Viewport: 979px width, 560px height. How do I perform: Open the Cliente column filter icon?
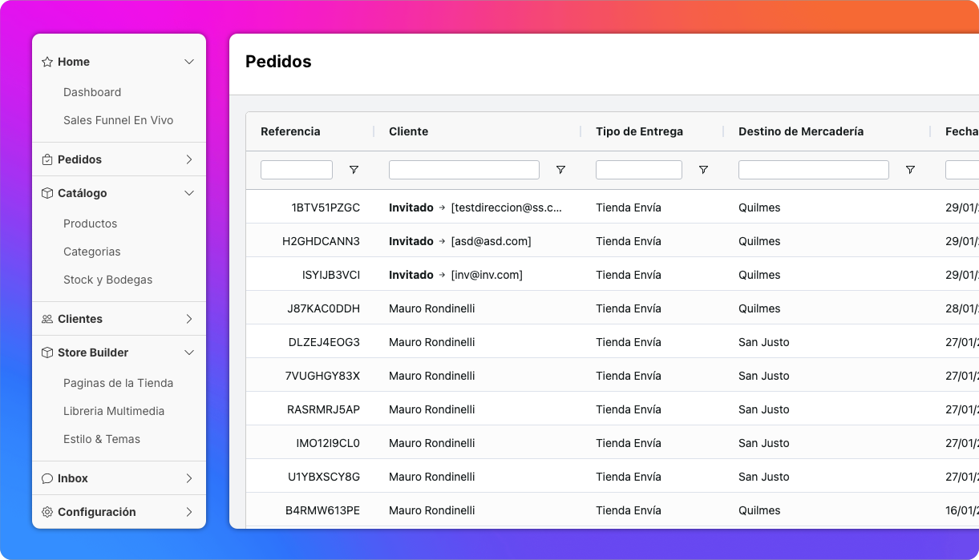coord(560,170)
